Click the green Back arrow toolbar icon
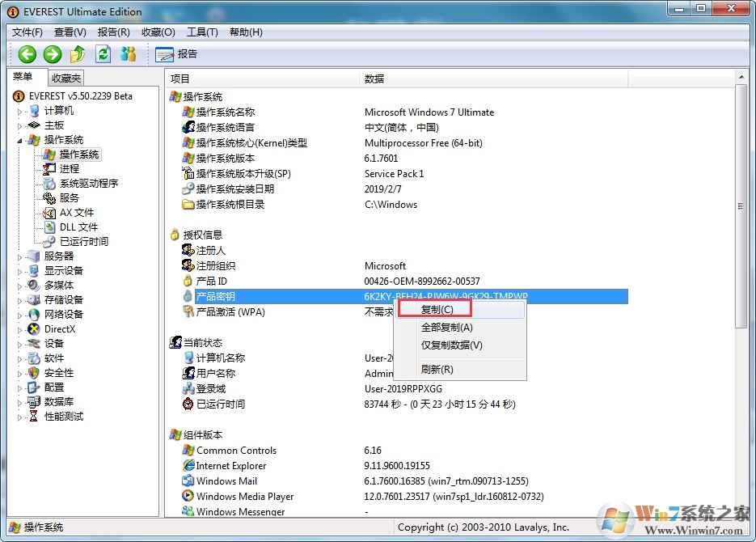 point(27,54)
